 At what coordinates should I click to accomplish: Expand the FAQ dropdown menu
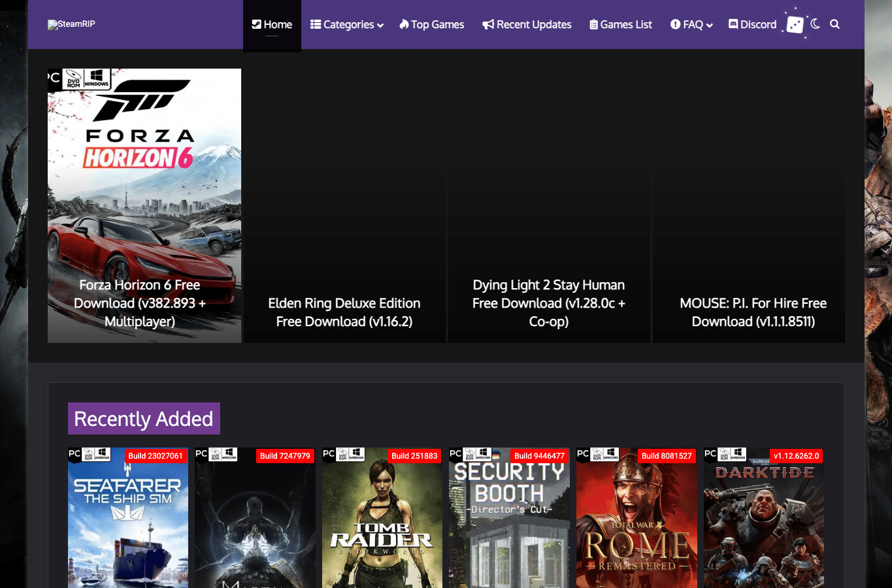[x=691, y=25]
